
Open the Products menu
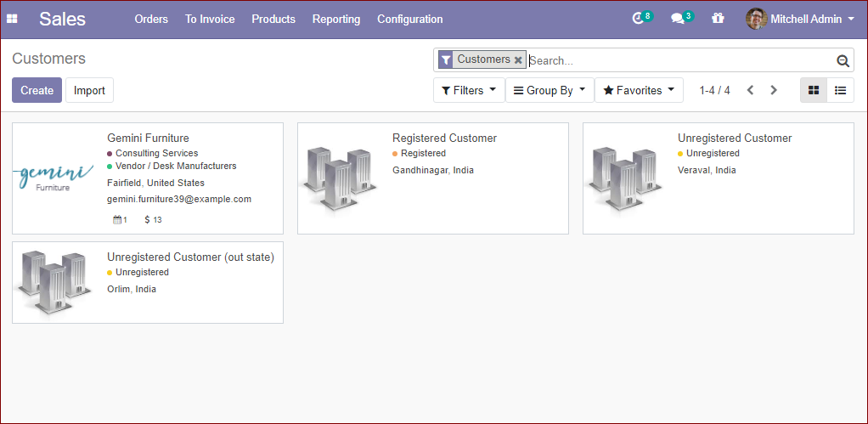(x=273, y=20)
